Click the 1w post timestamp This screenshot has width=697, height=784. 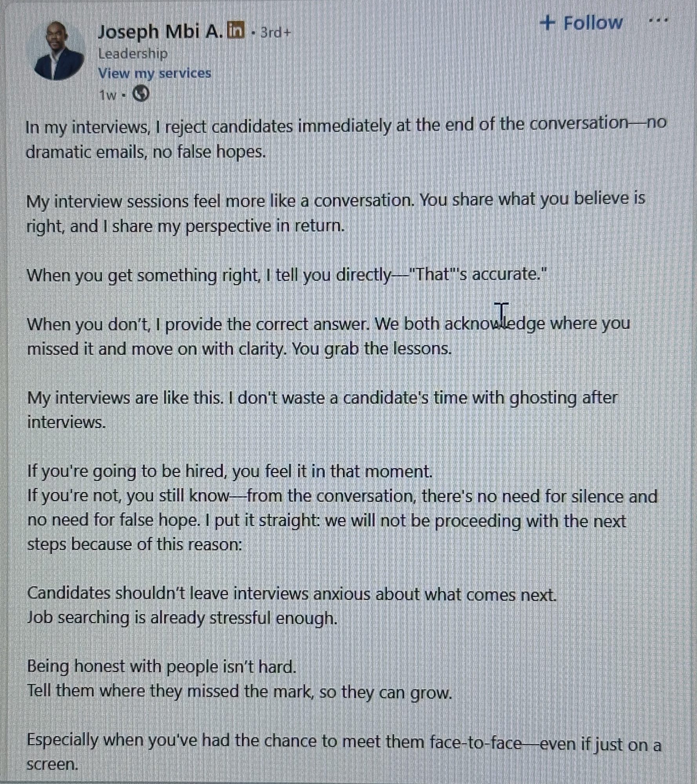pyautogui.click(x=107, y=95)
